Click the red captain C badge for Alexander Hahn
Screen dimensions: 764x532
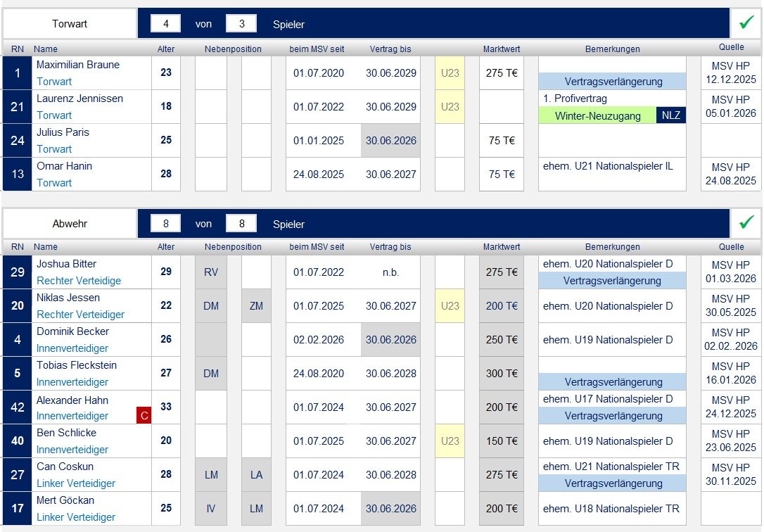(144, 416)
